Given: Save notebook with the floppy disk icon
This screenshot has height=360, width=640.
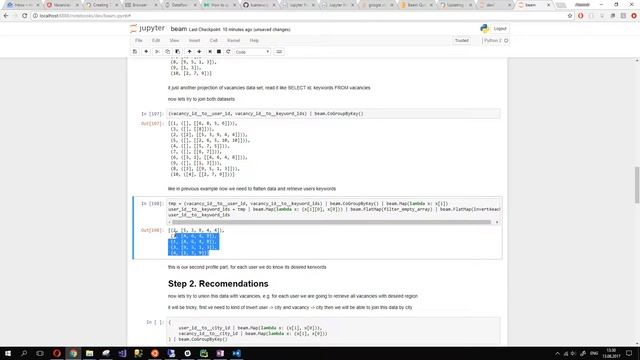Looking at the screenshot, I should (x=135, y=52).
